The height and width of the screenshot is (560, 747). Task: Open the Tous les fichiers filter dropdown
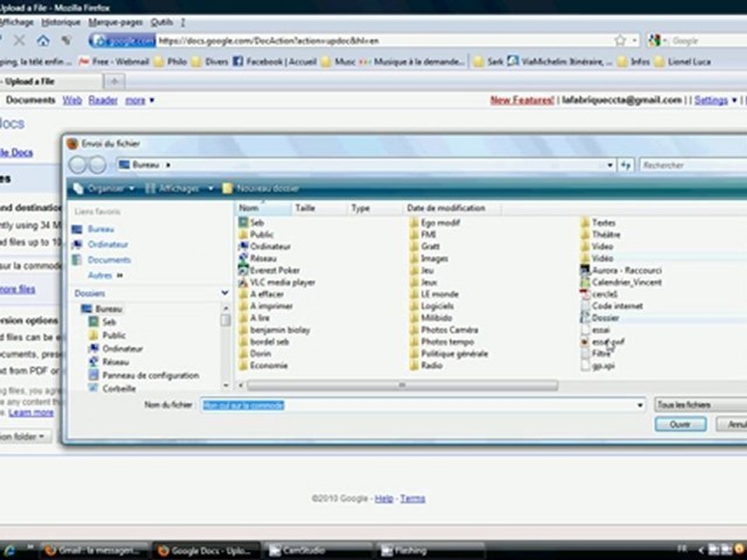[x=700, y=404]
